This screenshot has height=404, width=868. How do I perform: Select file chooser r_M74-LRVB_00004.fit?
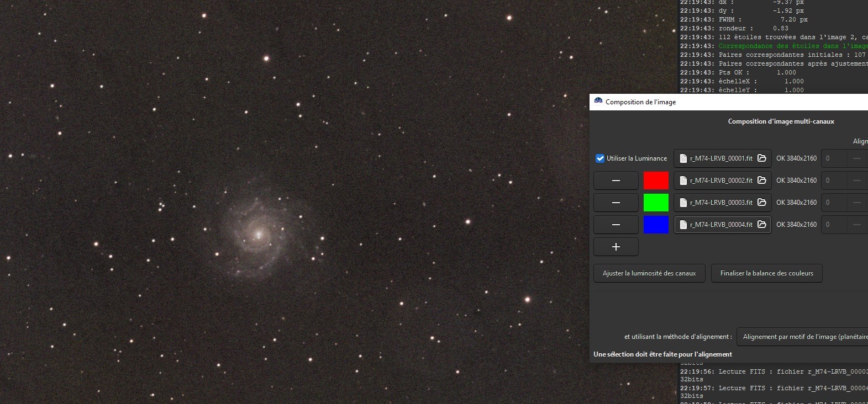click(x=723, y=225)
